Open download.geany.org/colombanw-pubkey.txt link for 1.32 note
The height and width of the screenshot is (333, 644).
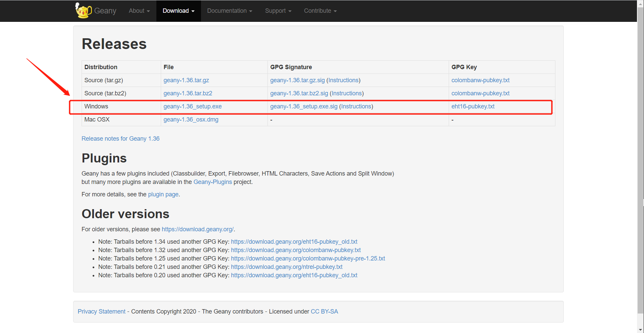point(296,250)
